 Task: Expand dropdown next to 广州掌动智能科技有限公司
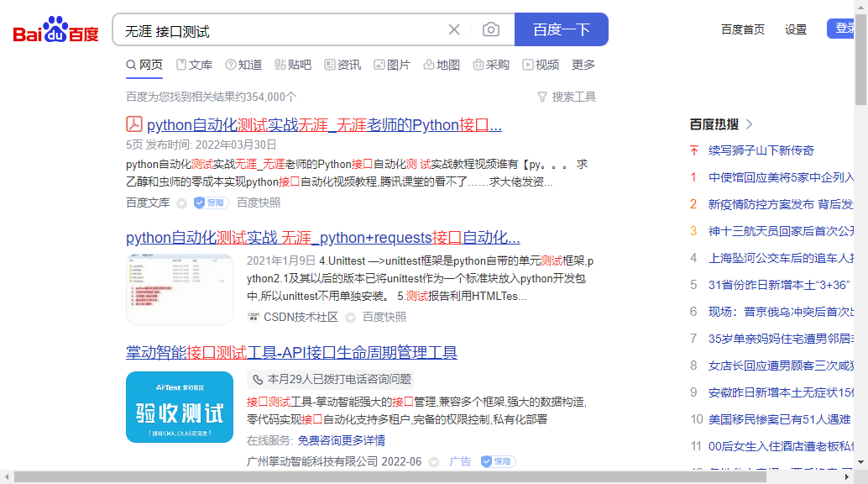435,462
